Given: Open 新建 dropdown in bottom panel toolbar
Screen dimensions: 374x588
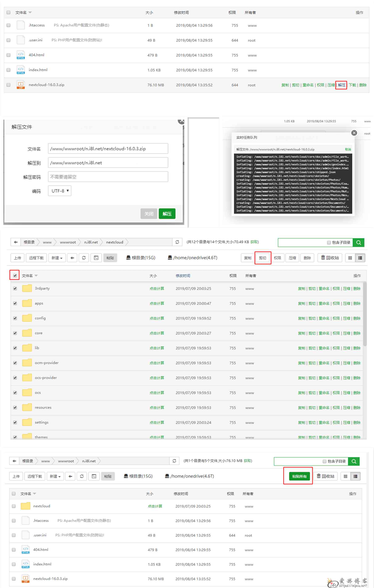Looking at the screenshot, I should (55, 476).
